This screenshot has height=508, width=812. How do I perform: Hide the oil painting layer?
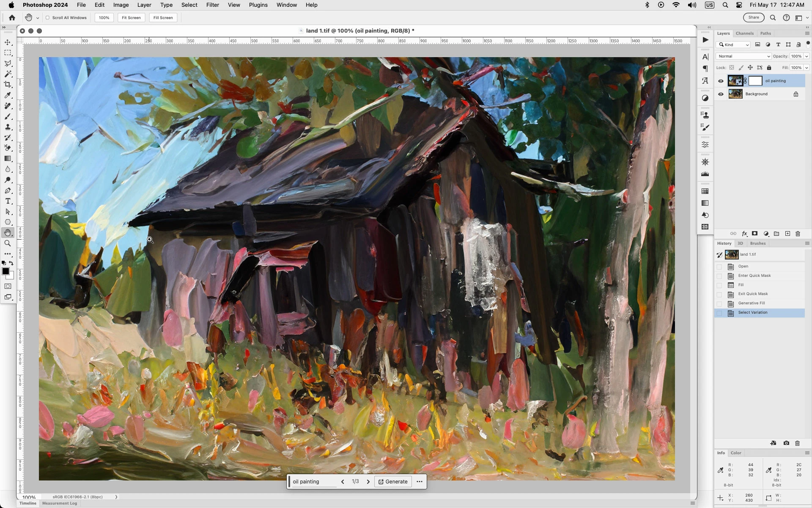[x=721, y=81]
